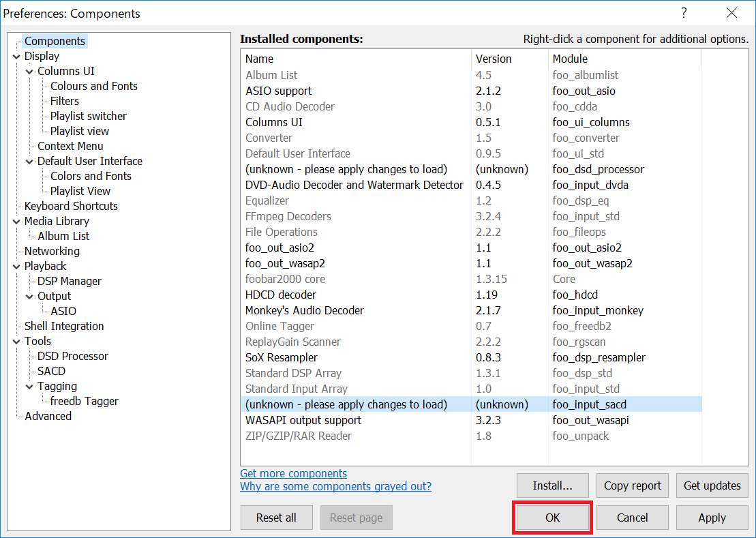The image size is (756, 538).
Task: Select the Columns UI component row
Action: tap(471, 122)
